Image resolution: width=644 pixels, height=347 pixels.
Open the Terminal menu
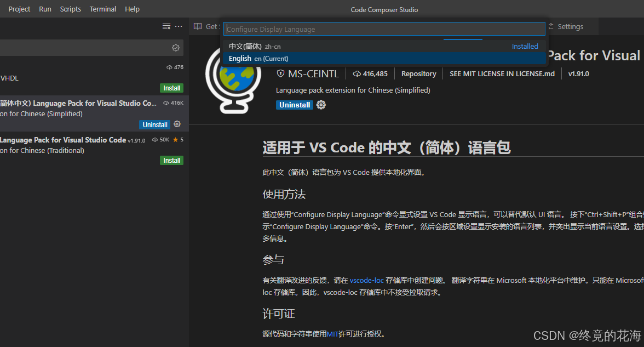pyautogui.click(x=103, y=9)
